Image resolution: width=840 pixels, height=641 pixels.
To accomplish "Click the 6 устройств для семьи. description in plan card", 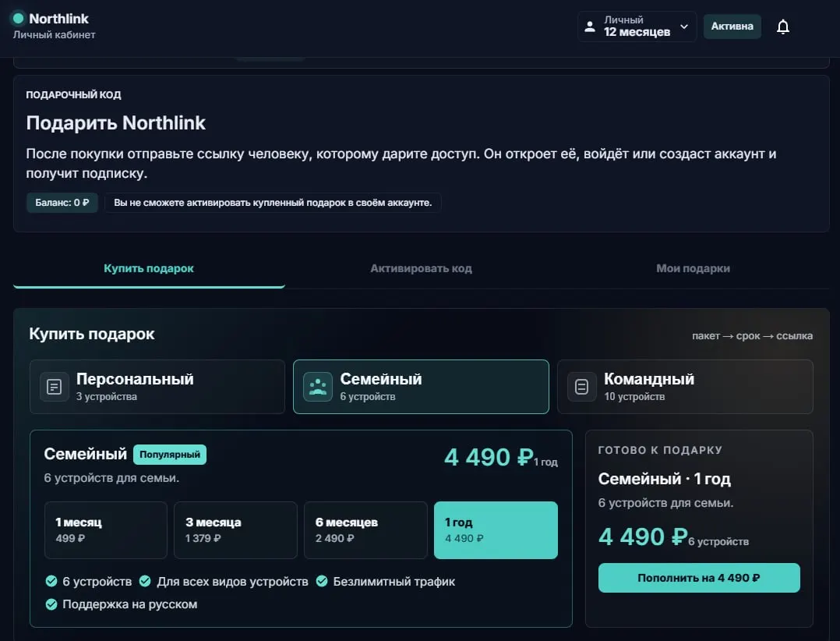I will click(111, 477).
